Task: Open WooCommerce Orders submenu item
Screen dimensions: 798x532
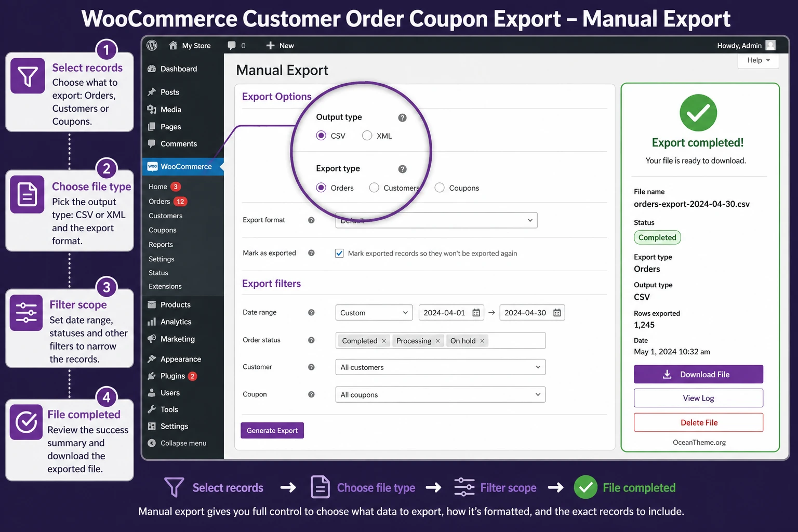Action: [x=159, y=201]
